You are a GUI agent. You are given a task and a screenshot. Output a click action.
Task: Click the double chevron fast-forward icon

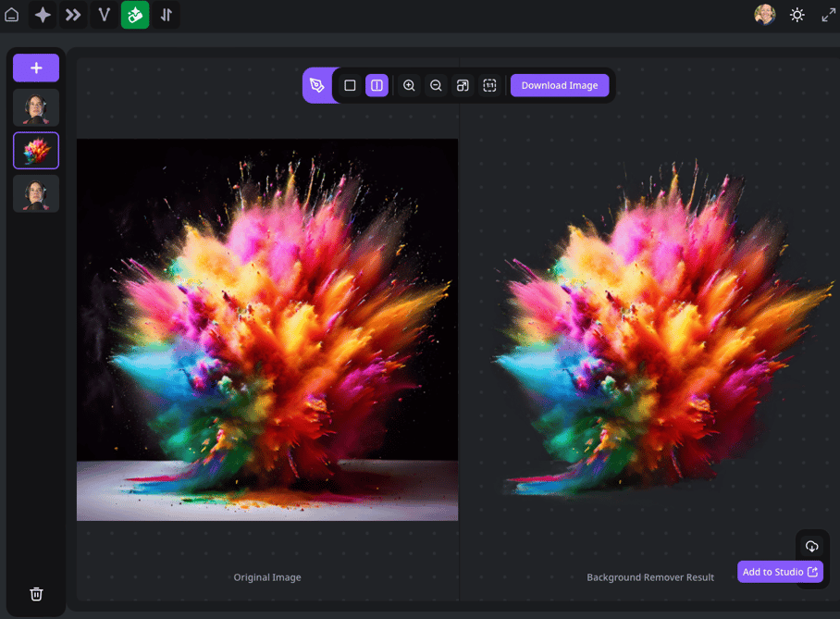(x=73, y=15)
